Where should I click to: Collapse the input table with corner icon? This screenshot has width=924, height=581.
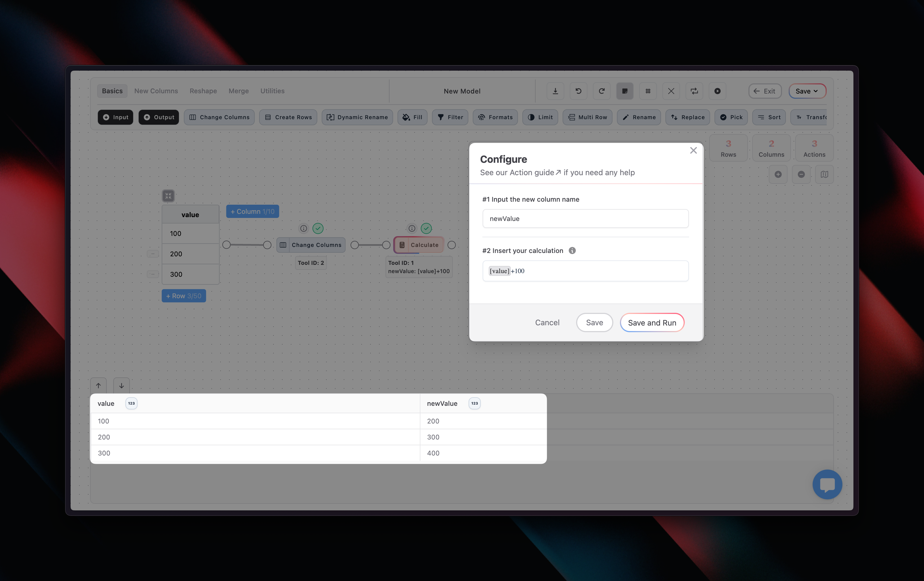point(168,196)
